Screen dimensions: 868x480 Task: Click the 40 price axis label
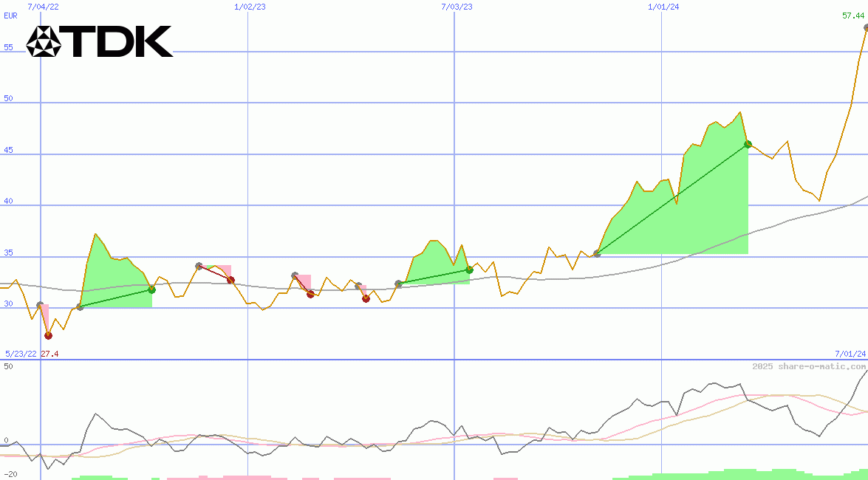(8, 201)
